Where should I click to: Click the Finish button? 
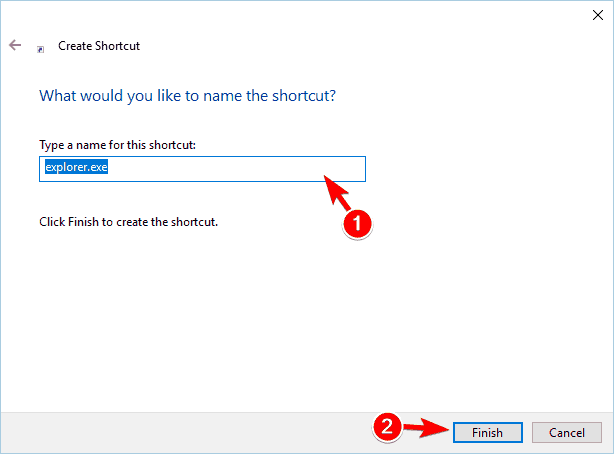click(x=488, y=432)
